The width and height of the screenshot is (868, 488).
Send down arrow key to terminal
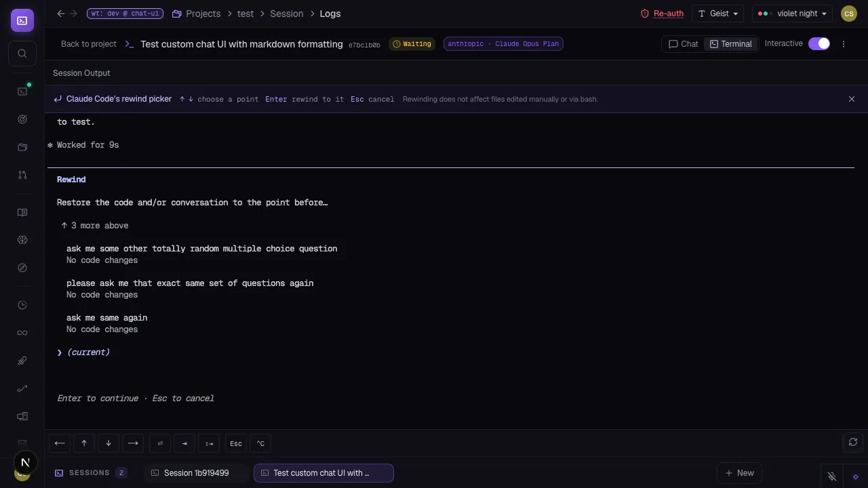coord(108,443)
